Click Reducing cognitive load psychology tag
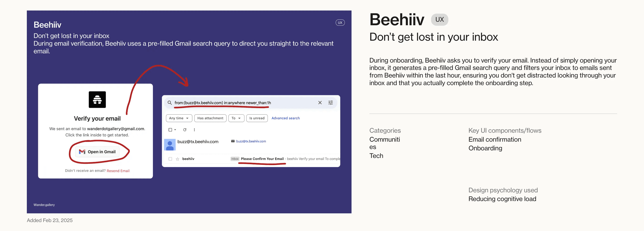 click(502, 199)
